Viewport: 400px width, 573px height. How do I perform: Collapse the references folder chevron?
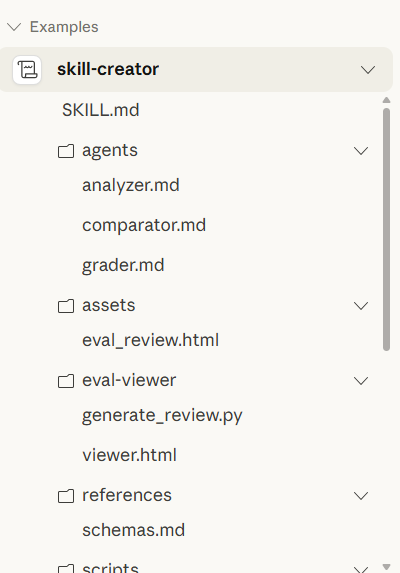[361, 496]
